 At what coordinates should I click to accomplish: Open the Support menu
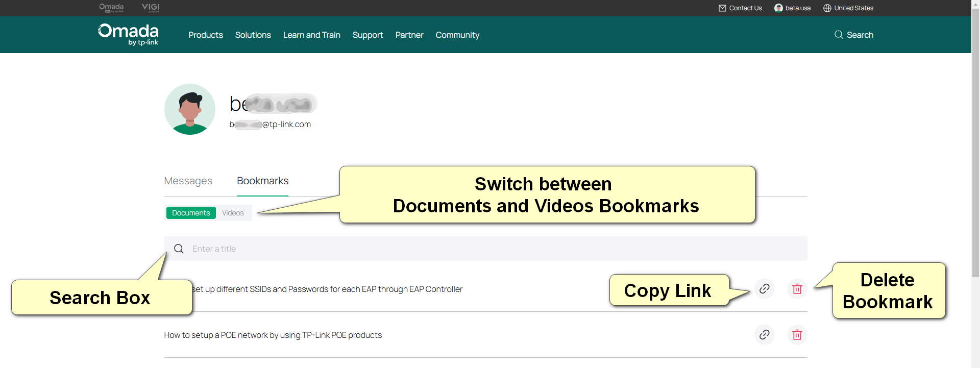pyautogui.click(x=368, y=35)
